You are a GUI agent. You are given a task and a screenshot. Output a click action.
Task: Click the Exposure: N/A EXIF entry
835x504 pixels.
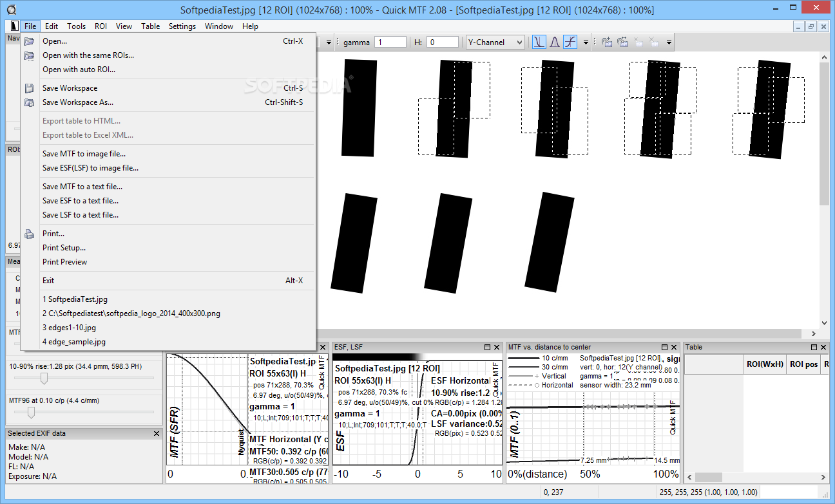click(x=32, y=476)
